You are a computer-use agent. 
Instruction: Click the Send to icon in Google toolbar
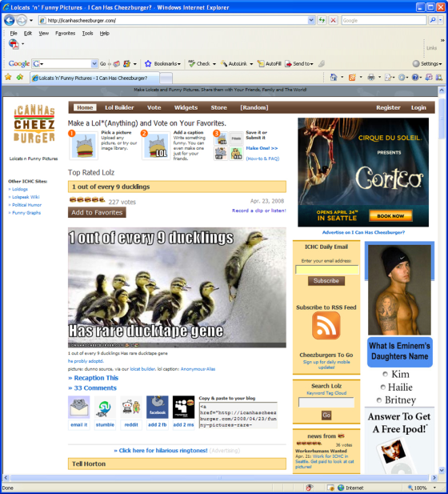[x=288, y=64]
